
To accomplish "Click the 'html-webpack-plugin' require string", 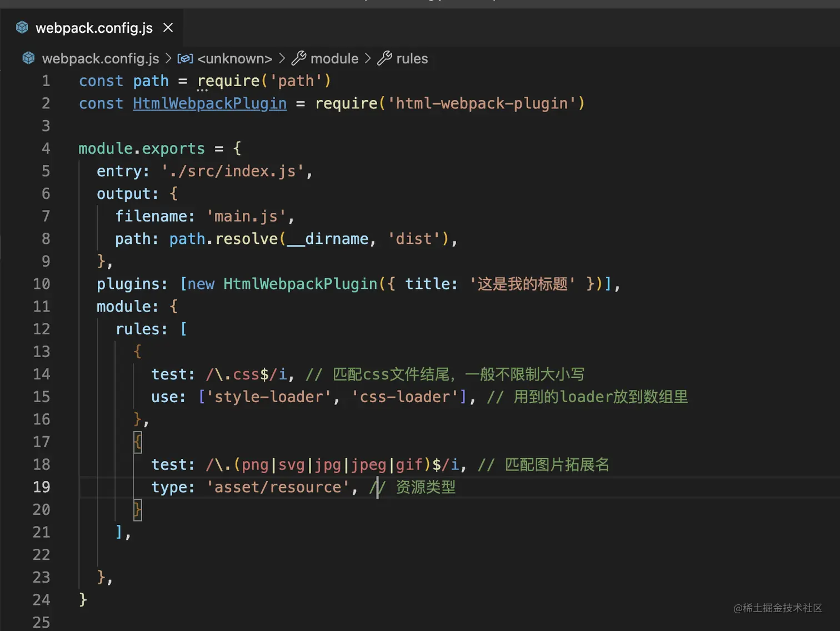I will click(482, 103).
